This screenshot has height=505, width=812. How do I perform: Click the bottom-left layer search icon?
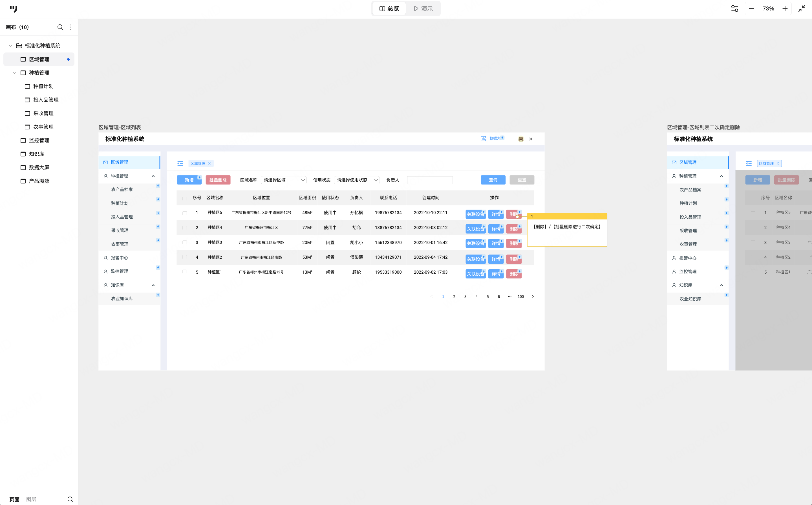pos(70,499)
